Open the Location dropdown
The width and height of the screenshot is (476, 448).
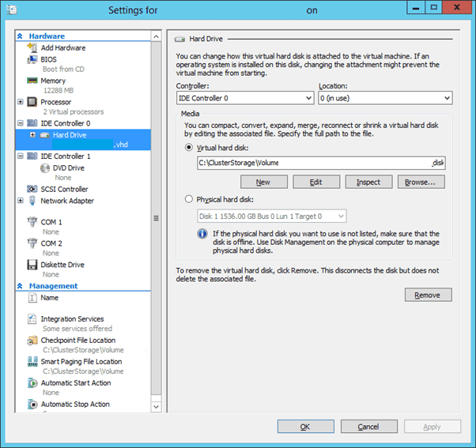pos(385,98)
